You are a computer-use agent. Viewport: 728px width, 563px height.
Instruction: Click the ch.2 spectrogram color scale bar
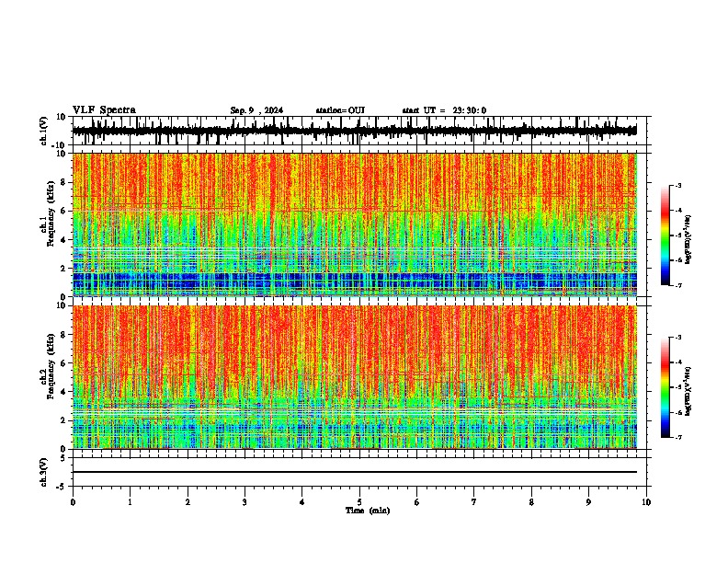point(665,387)
